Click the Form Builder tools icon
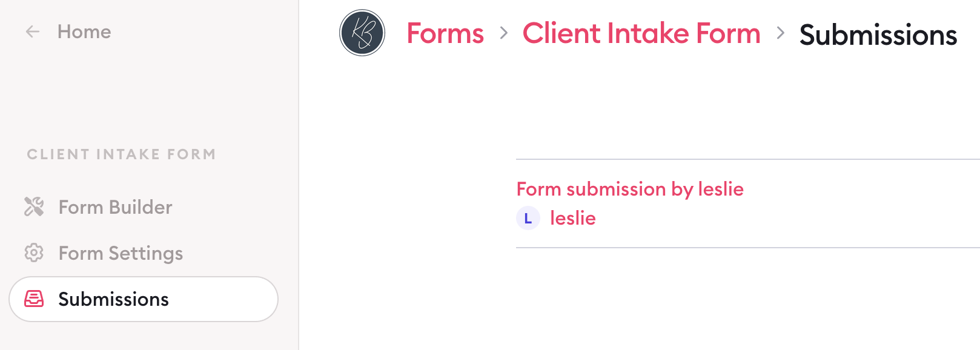 [34, 207]
